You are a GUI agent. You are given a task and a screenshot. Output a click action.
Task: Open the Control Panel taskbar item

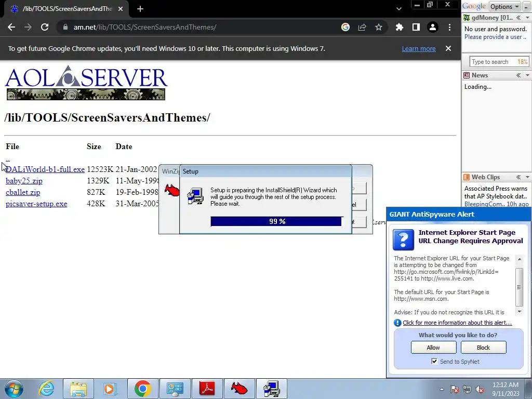point(175,389)
